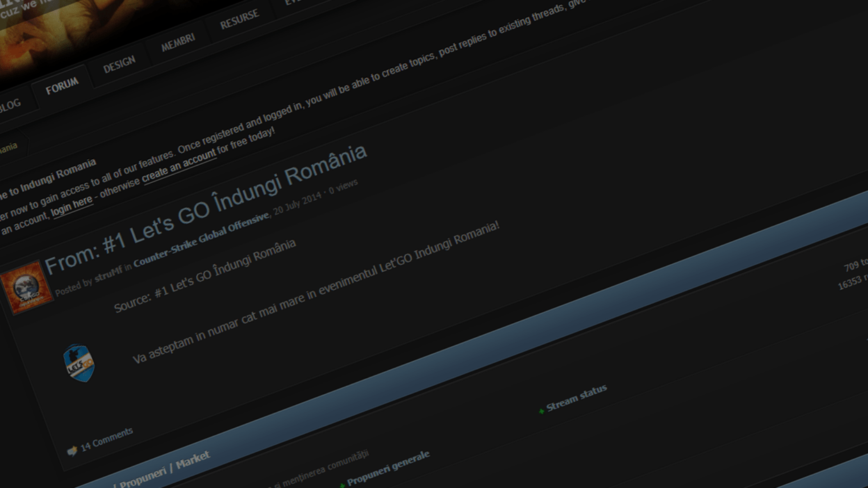This screenshot has height=488, width=868.
Task: Click the green icon beside Stream status
Action: (541, 412)
